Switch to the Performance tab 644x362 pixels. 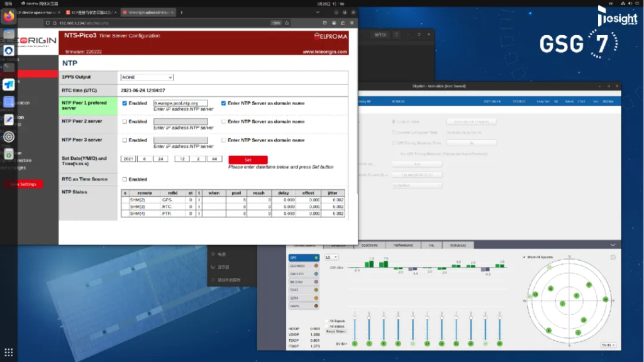pyautogui.click(x=403, y=246)
